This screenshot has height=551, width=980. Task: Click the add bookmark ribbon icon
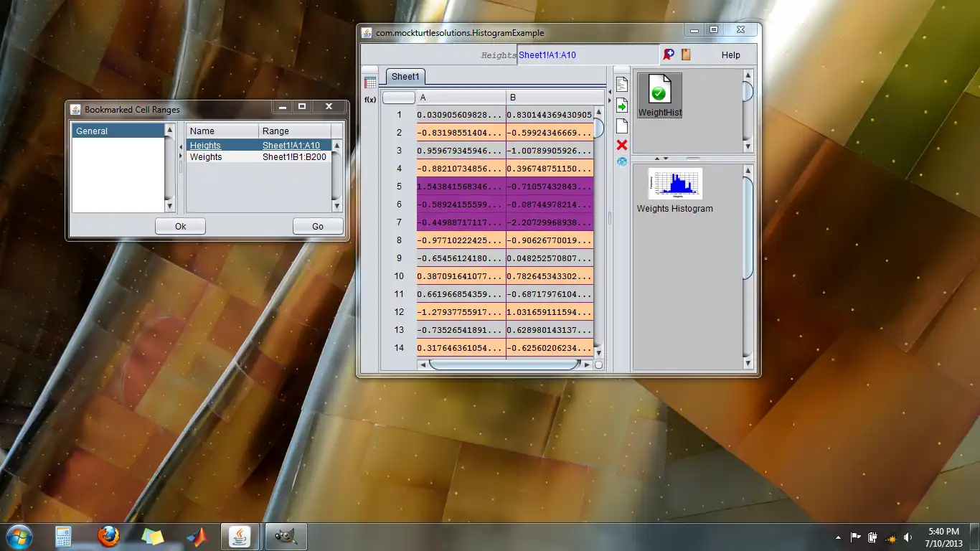(669, 55)
